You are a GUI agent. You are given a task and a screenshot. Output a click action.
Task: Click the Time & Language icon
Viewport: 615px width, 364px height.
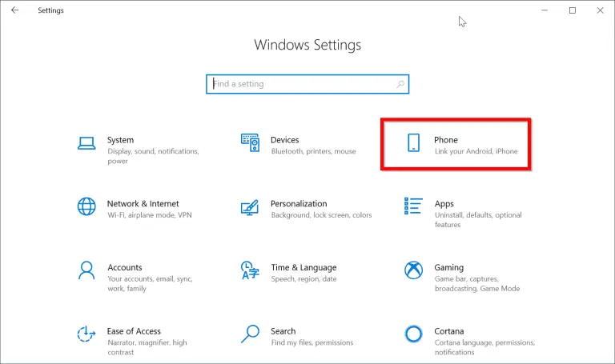(x=250, y=270)
